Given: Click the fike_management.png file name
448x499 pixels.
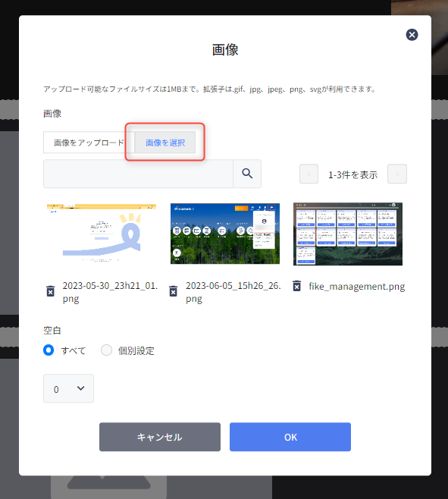Looking at the screenshot, I should coord(357,287).
